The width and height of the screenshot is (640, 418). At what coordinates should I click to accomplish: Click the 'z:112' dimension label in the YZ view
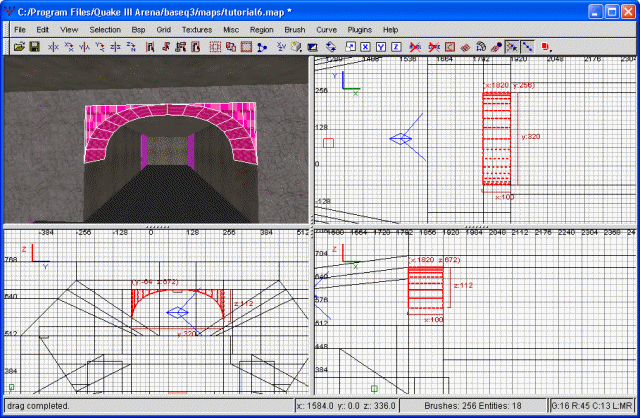(x=243, y=304)
